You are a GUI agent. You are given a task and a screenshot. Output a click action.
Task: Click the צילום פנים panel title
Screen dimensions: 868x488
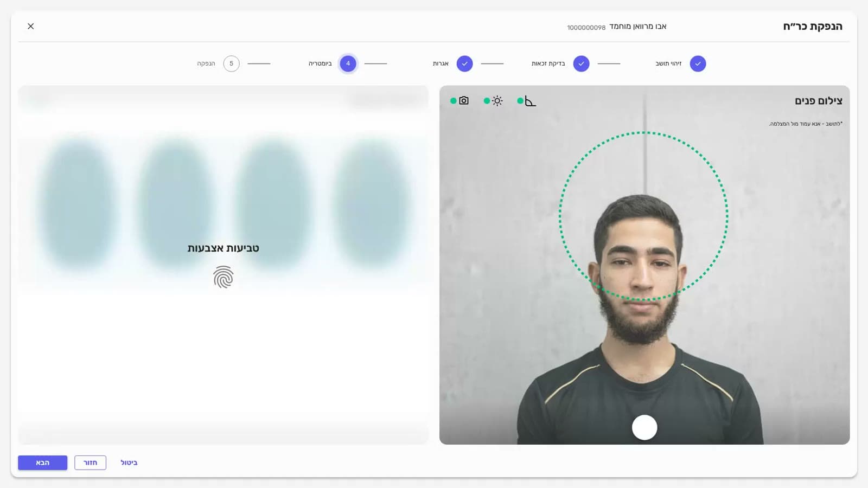[x=819, y=101]
